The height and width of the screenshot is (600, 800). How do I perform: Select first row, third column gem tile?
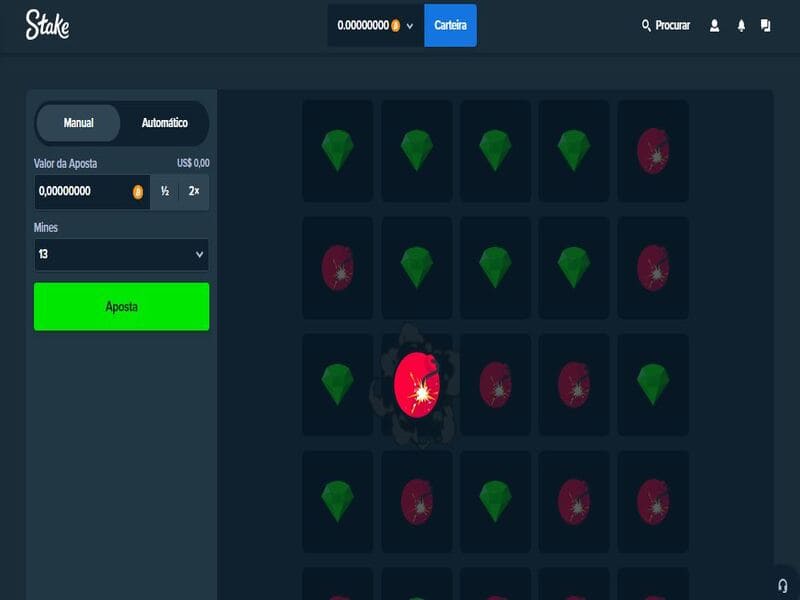(495, 151)
